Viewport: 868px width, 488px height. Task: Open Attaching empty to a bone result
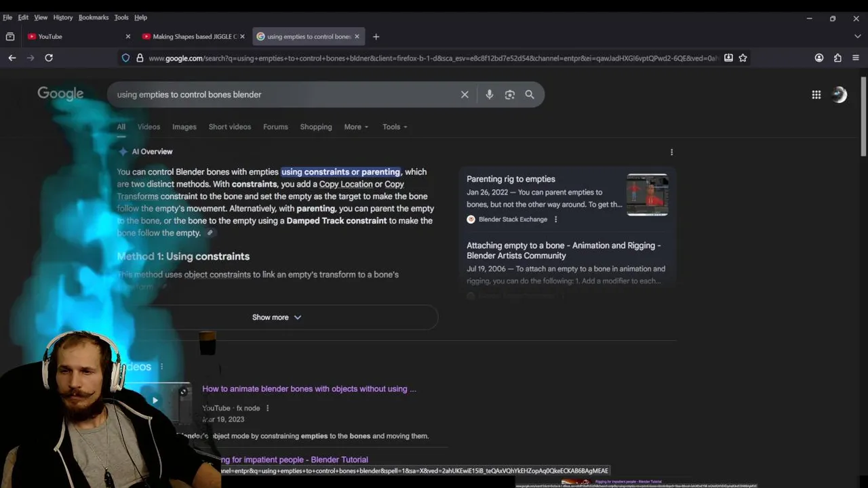[564, 250]
